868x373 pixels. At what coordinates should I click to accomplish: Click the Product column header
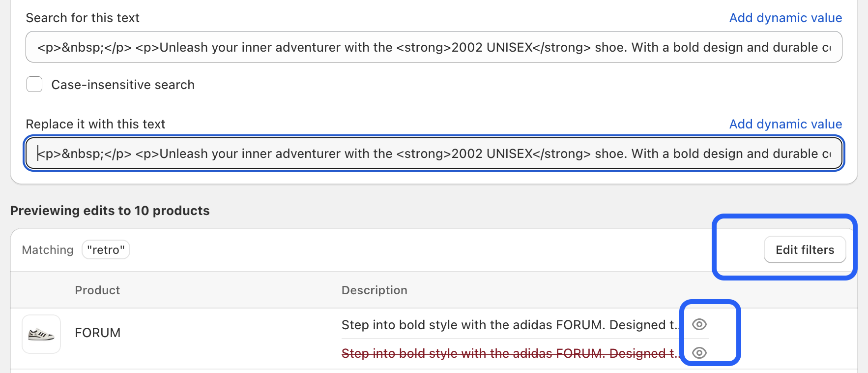coord(97,290)
